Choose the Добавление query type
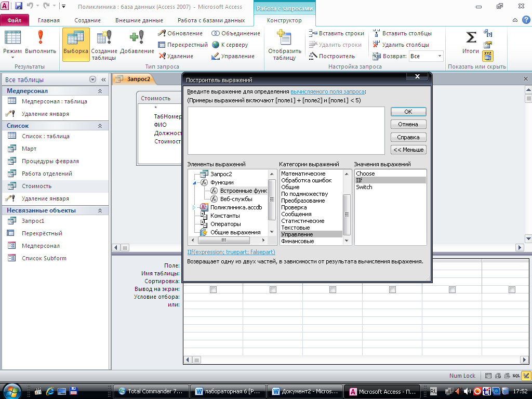Viewport: 532px width, 399px height. coord(137,42)
